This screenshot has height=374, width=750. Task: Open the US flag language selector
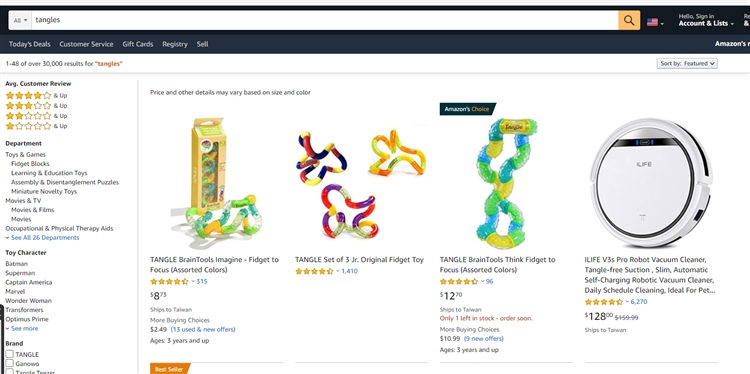point(655,22)
